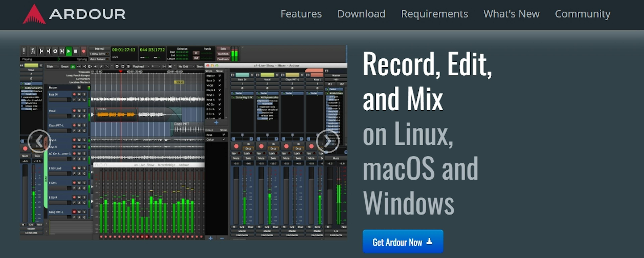Toggle Auto Return in the transport area
Screen dimensions: 644x258
(99, 59)
